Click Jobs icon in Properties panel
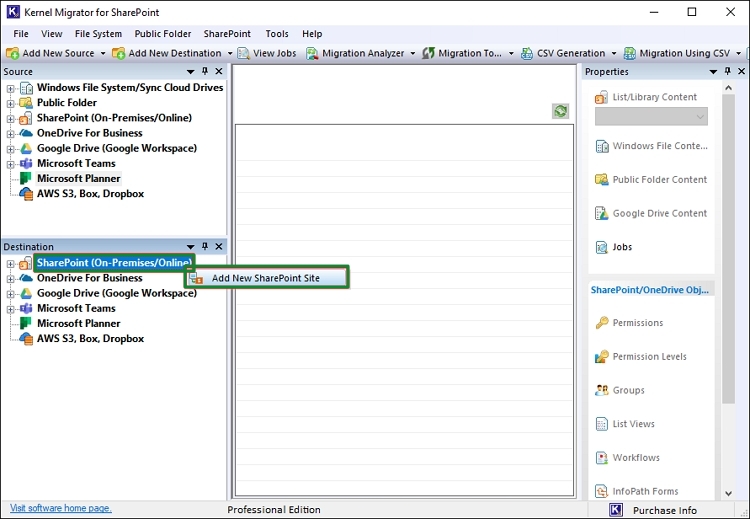Viewport: 750px width, 519px height. pyautogui.click(x=601, y=247)
